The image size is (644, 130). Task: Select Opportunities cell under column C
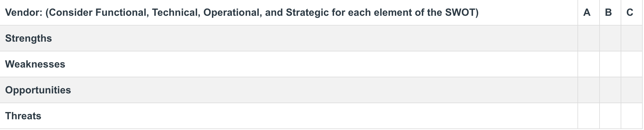[632, 90]
